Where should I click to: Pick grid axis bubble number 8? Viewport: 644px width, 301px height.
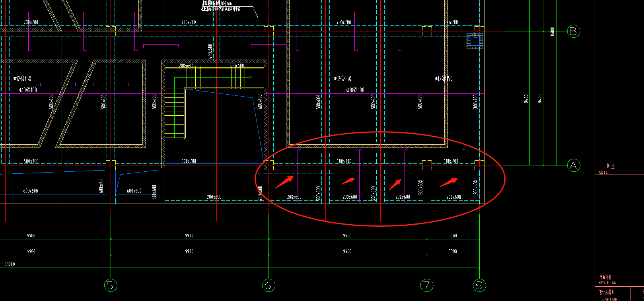pyautogui.click(x=479, y=285)
